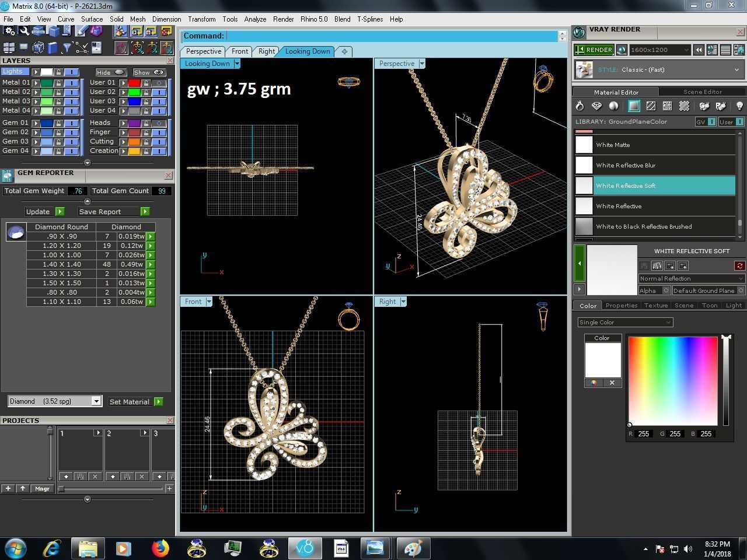Click the four-viewport layout icon
Screen dimensions: 747x560
click(x=9, y=47)
